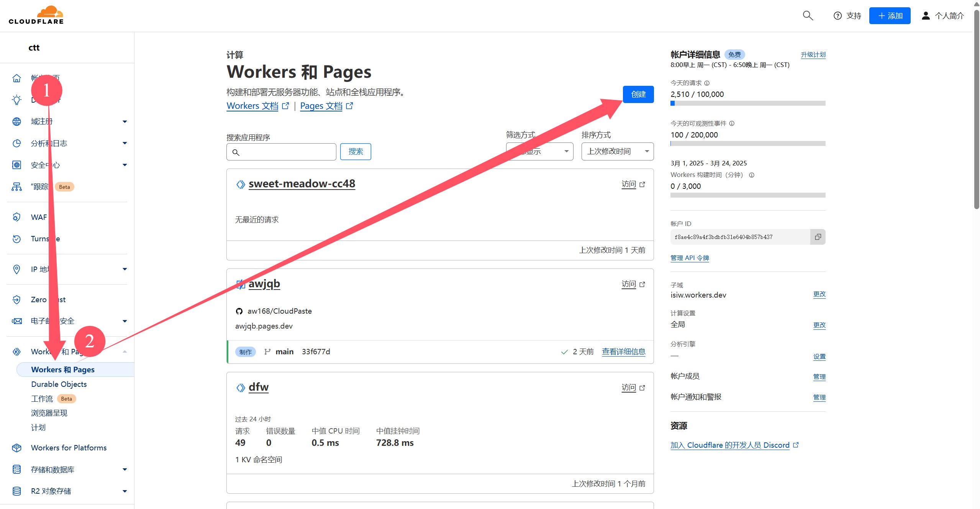980x509 pixels.
Task: Expand the 分析和日志 sidebar section
Action: [x=125, y=143]
